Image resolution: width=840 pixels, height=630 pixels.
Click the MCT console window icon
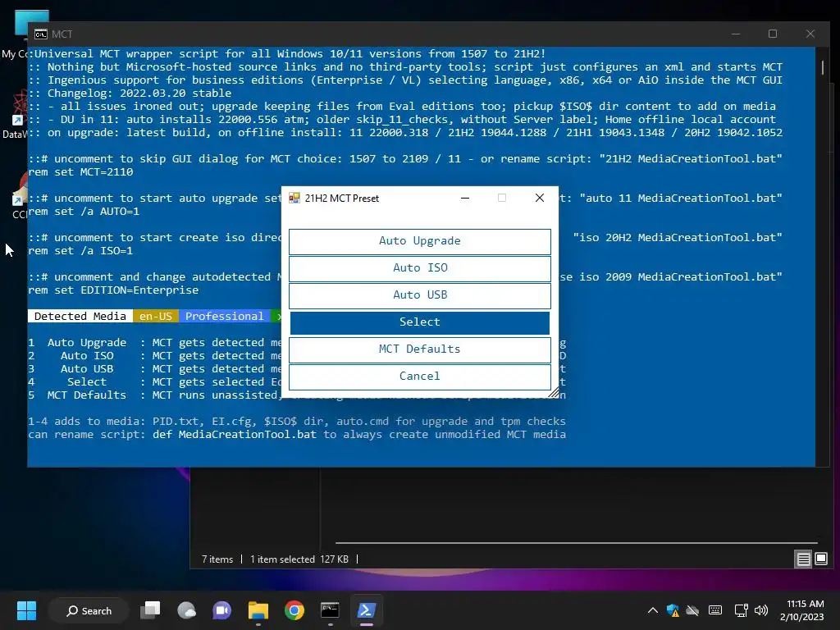tap(41, 34)
